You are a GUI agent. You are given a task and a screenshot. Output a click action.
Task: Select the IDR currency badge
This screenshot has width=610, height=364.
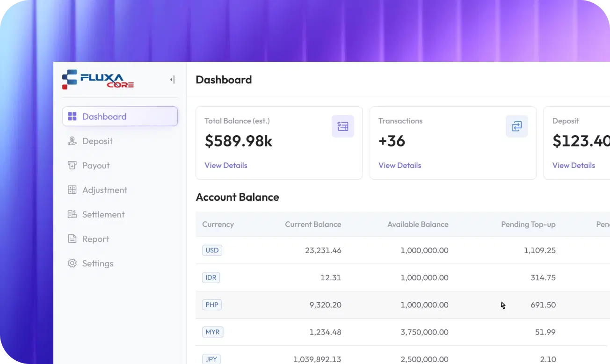coord(211,277)
